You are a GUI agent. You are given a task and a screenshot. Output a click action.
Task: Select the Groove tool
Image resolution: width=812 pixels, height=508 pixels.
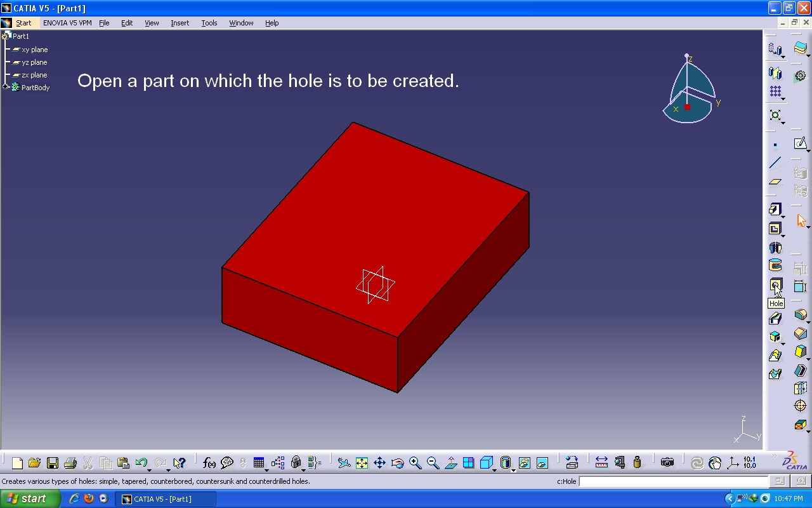click(x=775, y=265)
